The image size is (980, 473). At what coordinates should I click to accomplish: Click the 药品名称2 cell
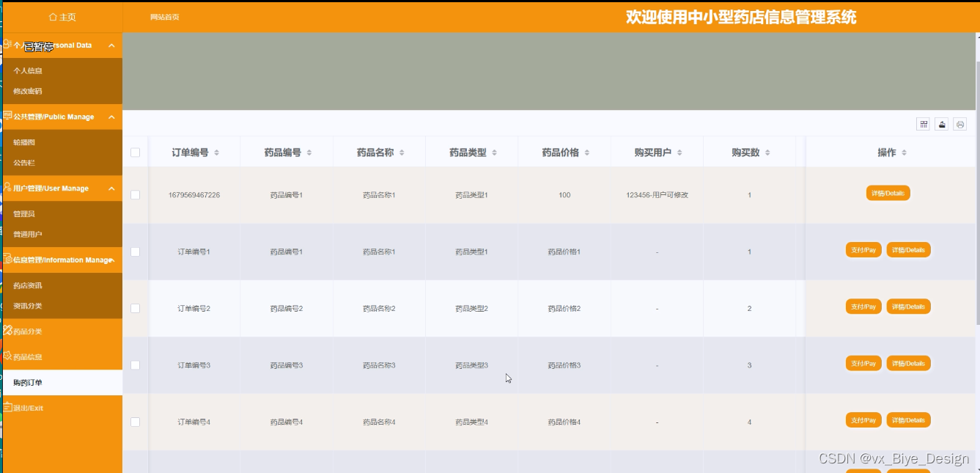coord(379,308)
